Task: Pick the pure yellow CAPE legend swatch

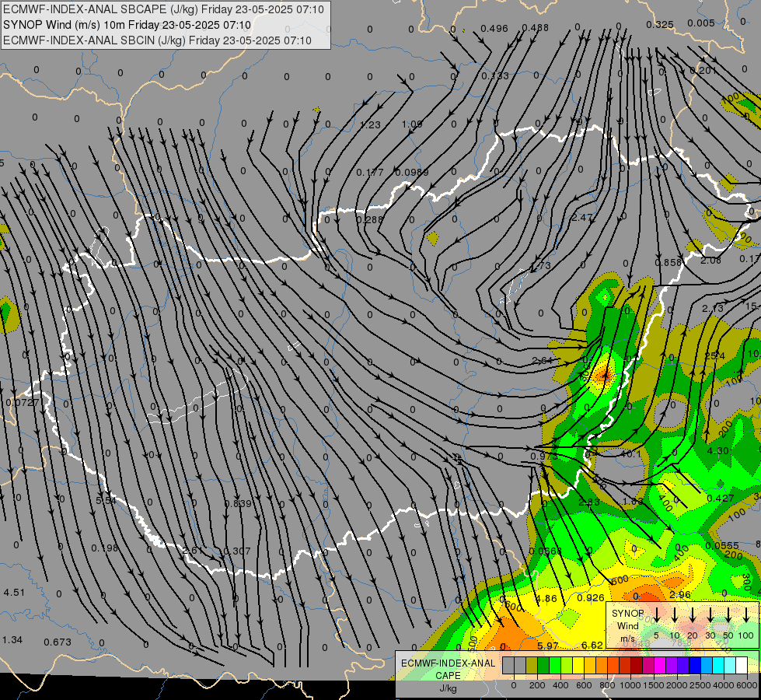Action: (578, 666)
